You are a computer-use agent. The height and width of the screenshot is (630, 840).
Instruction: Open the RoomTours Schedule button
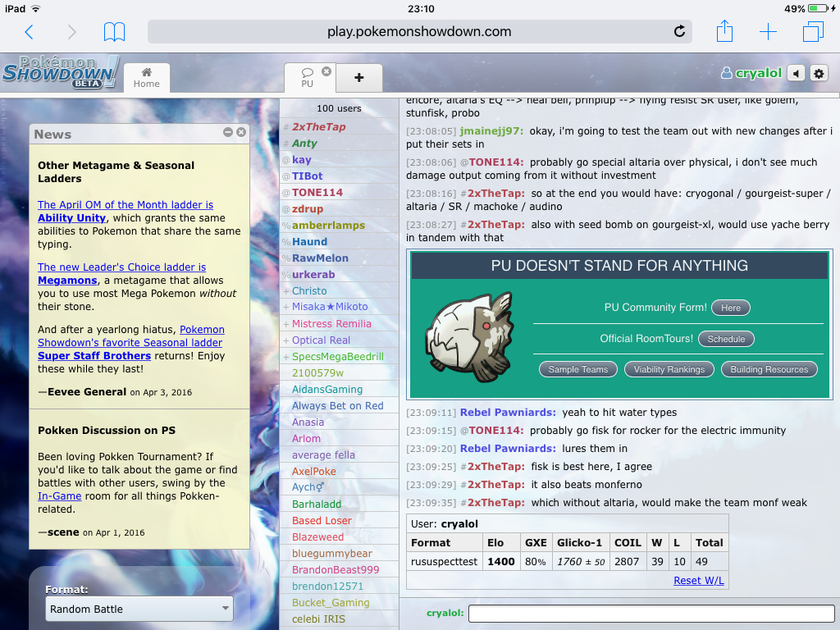(726, 339)
